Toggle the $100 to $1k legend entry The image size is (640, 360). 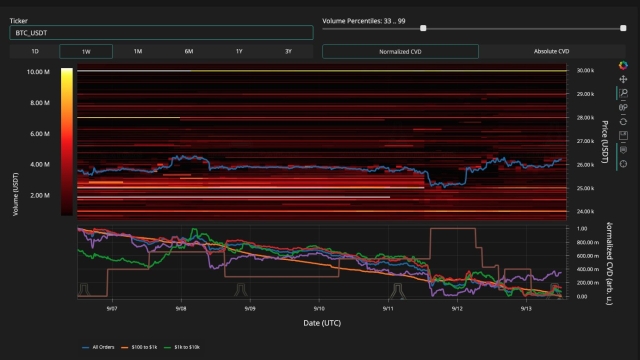139,347
